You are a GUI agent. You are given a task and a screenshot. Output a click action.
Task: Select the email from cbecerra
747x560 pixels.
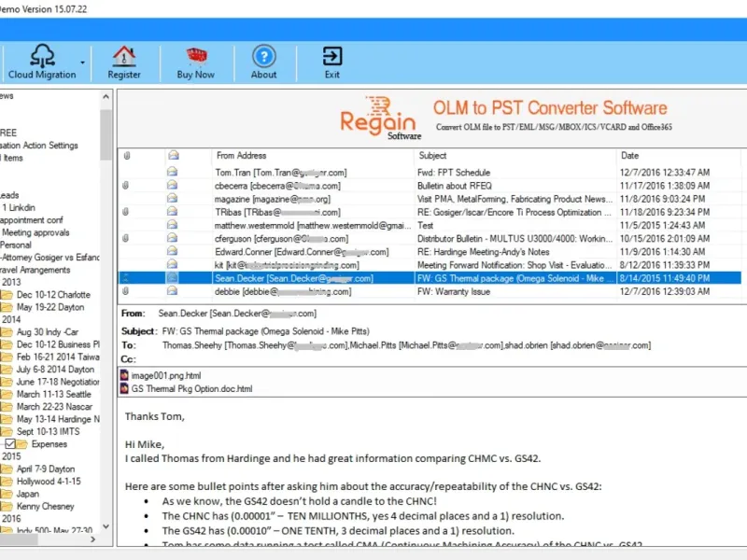click(430, 185)
